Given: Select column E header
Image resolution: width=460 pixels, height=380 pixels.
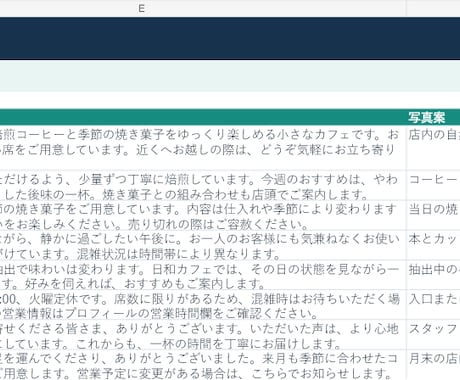Looking at the screenshot, I should tap(203, 8).
